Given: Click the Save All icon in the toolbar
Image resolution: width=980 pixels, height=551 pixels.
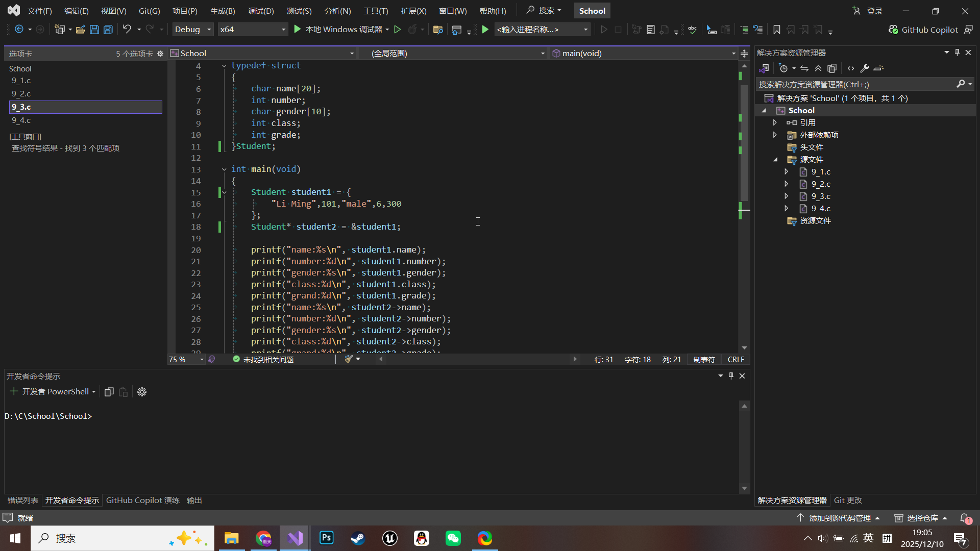Looking at the screenshot, I should [108, 30].
